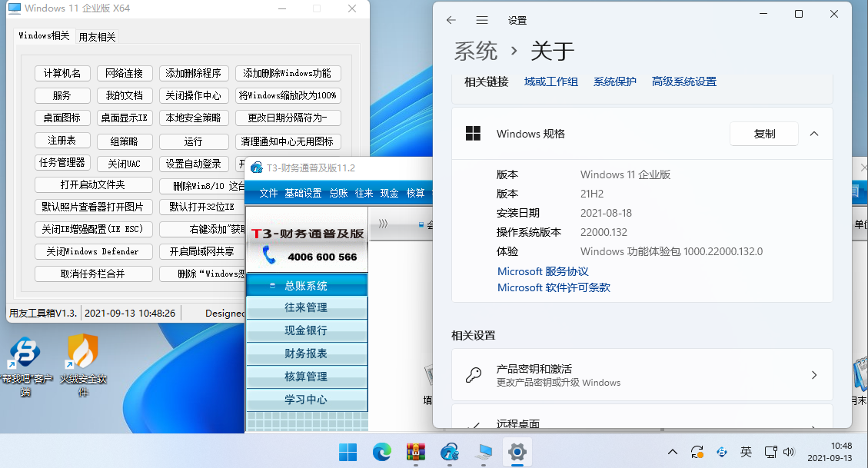The width and height of the screenshot is (868, 468).
Task: Open the toolbox computer icon on taskbar
Action: [484, 452]
